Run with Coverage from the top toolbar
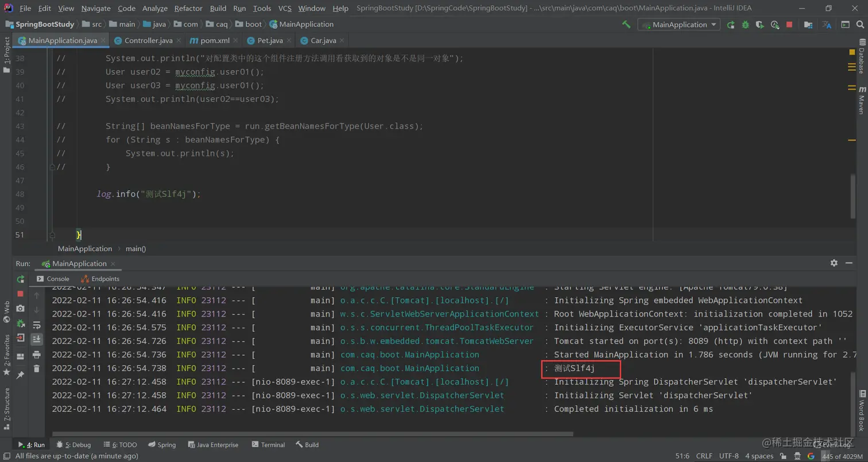868x462 pixels. (760, 25)
